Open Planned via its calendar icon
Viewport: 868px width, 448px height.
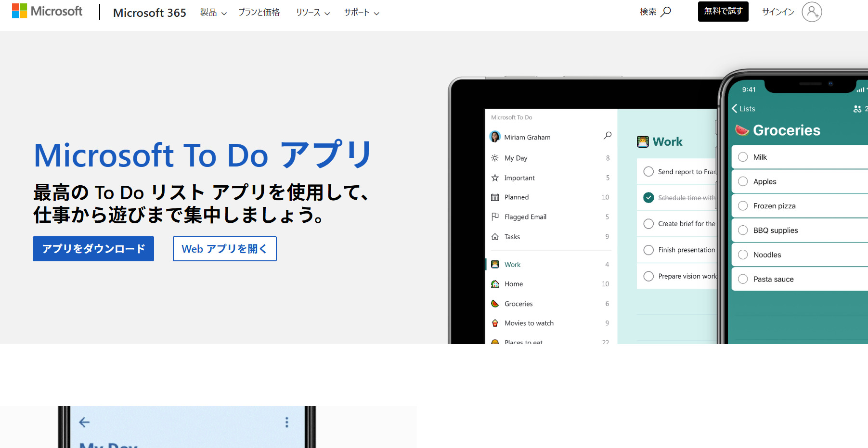(x=495, y=197)
